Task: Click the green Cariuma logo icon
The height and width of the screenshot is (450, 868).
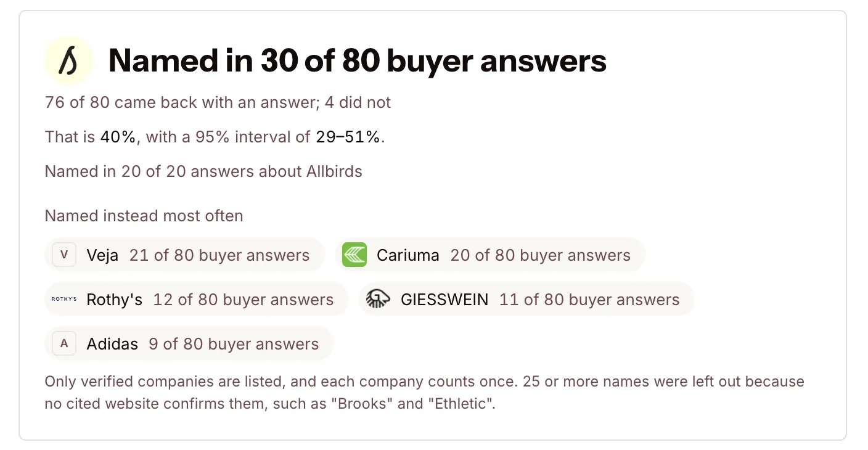Action: pyautogui.click(x=354, y=255)
